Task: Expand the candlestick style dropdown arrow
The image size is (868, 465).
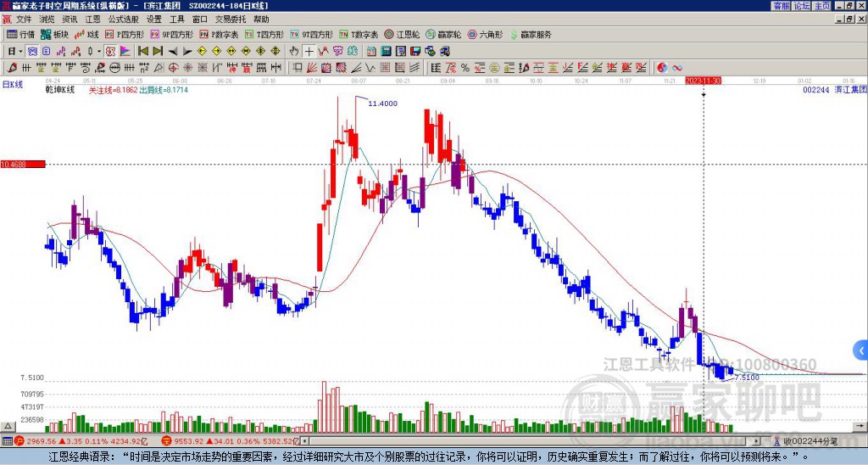Action: point(99,52)
